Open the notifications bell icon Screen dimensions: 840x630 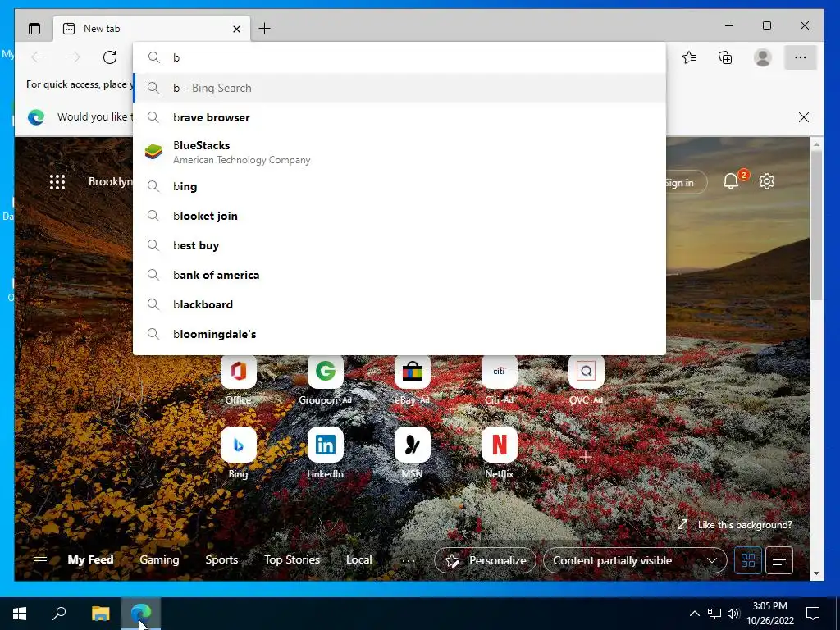(731, 181)
